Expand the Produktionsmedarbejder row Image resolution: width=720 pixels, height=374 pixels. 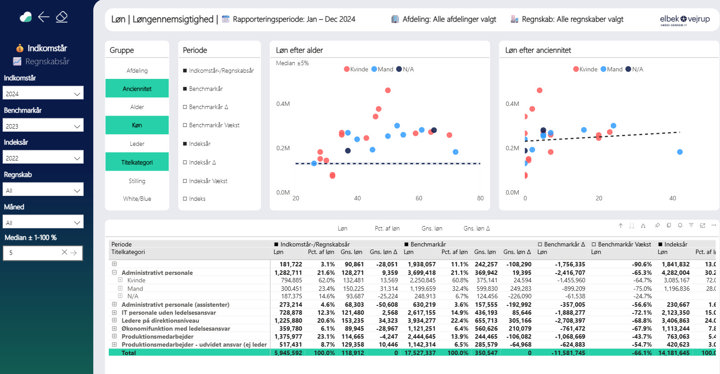click(114, 336)
